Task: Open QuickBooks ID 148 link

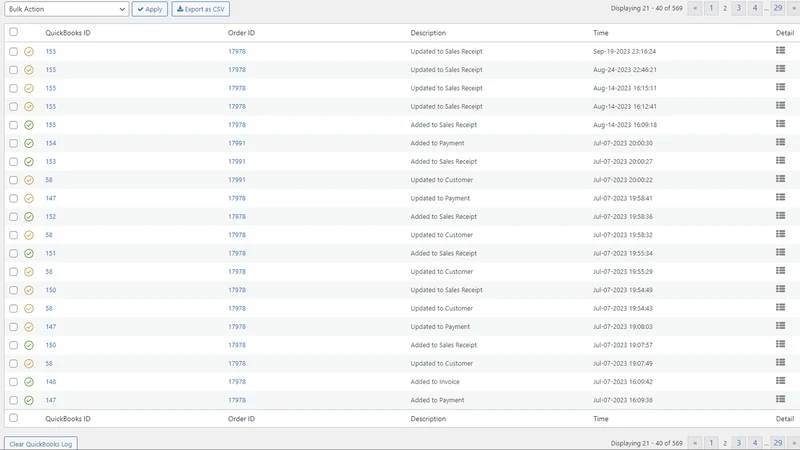Action: coord(51,382)
